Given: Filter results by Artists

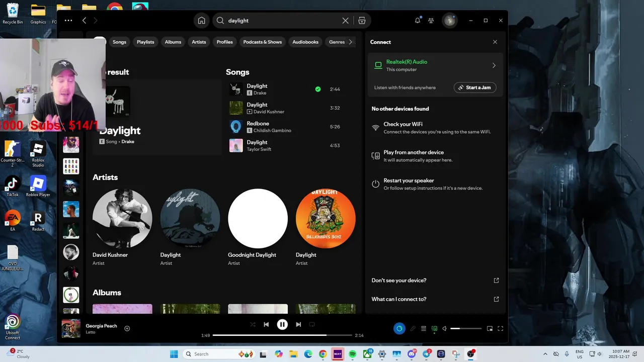Looking at the screenshot, I should click(x=199, y=42).
